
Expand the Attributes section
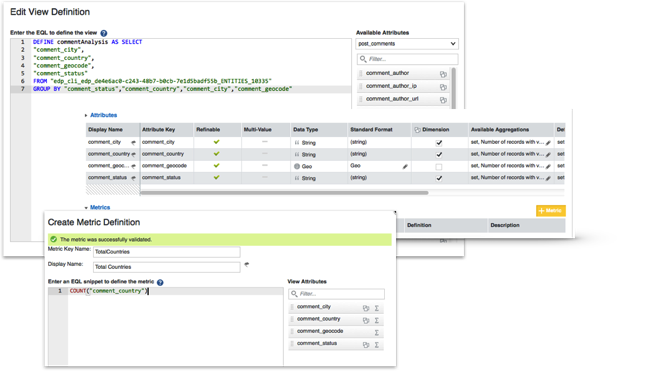click(x=86, y=115)
